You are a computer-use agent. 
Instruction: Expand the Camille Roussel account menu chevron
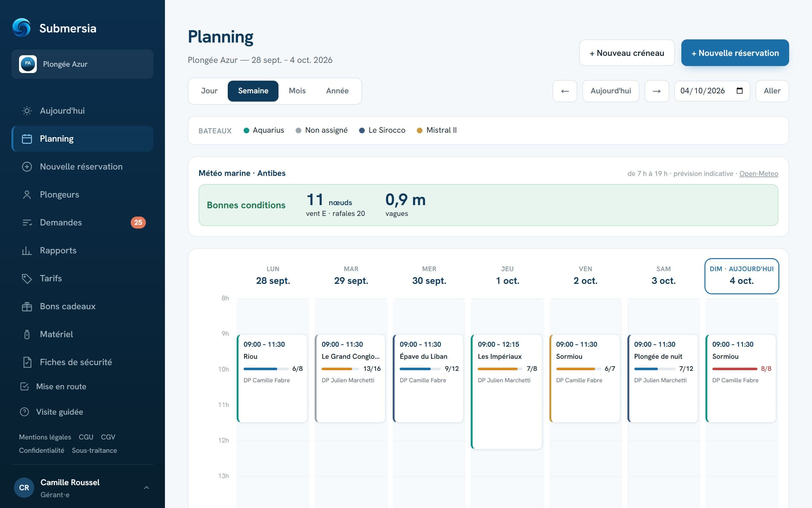point(147,487)
